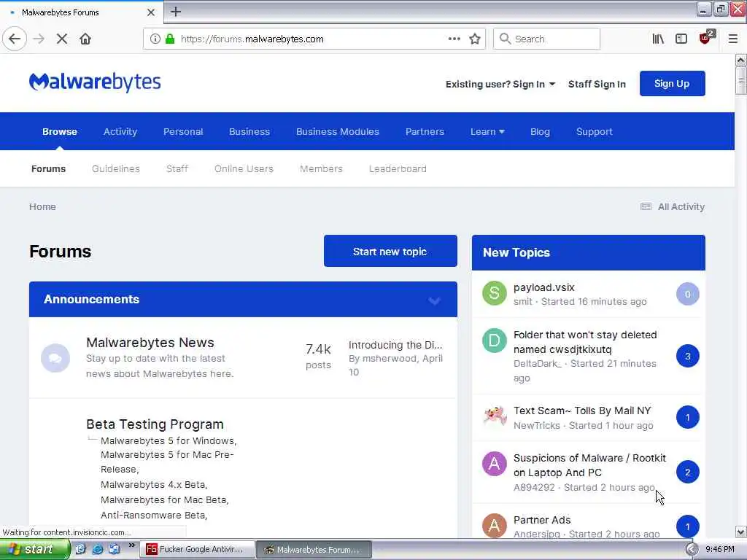Open Text Scam~ Tolls By Mail NY topic
Viewport: 747px width, 560px height.
click(x=582, y=411)
